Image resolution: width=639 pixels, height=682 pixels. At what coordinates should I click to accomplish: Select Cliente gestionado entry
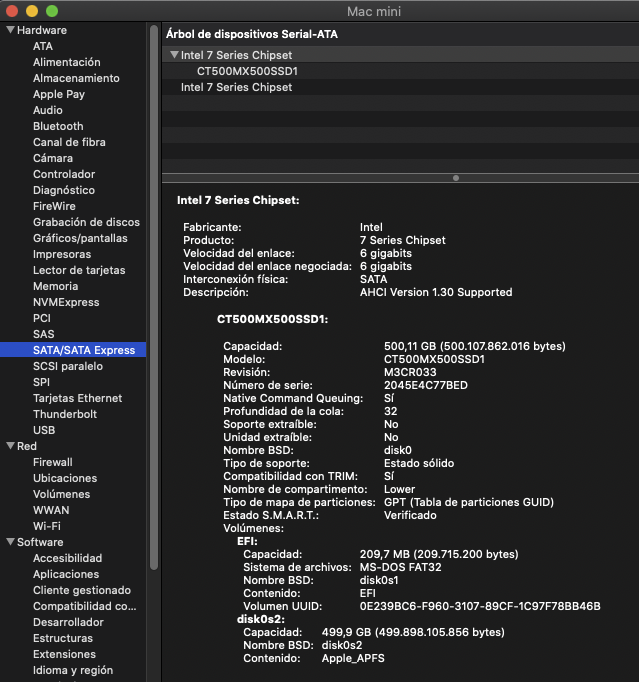[x=82, y=590]
